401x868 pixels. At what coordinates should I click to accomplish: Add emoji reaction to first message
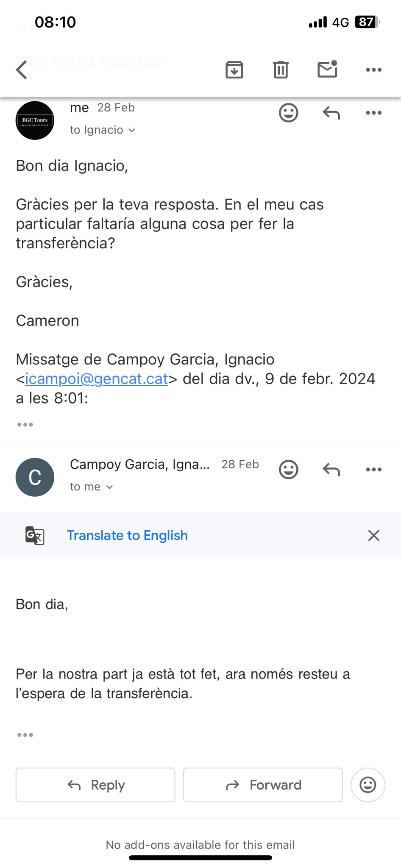(x=289, y=113)
